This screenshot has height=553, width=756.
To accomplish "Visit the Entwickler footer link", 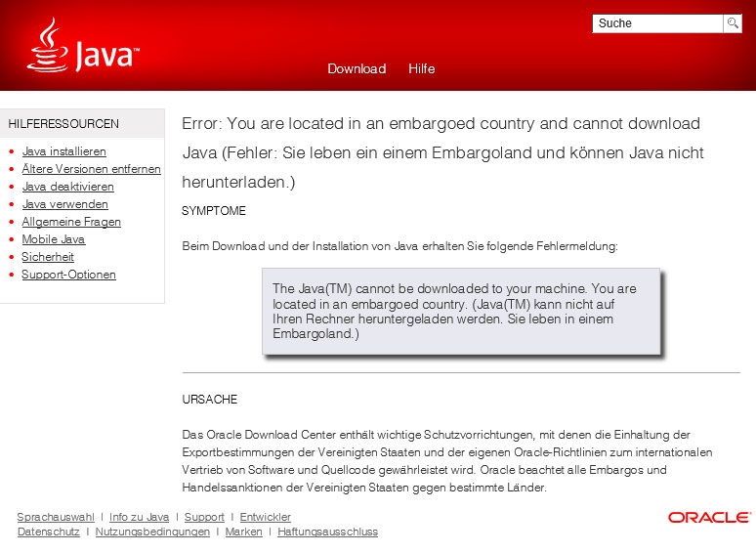I will [x=266, y=517].
